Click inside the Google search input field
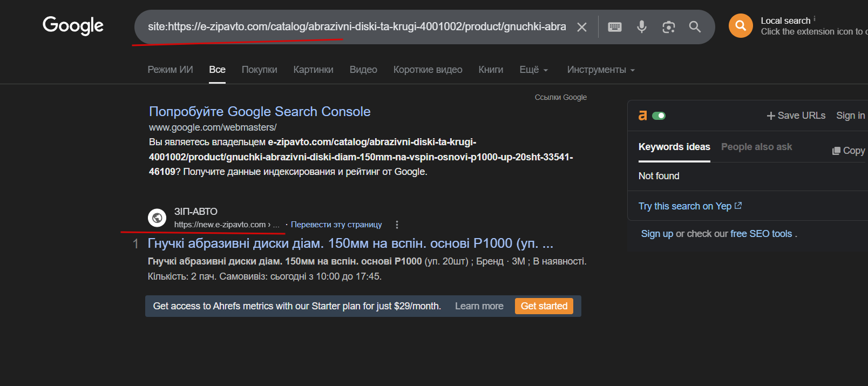The image size is (868, 386). coord(357,26)
